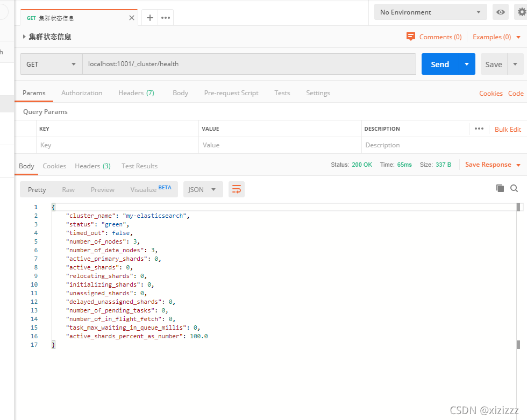Click the query param Description field

(444, 145)
